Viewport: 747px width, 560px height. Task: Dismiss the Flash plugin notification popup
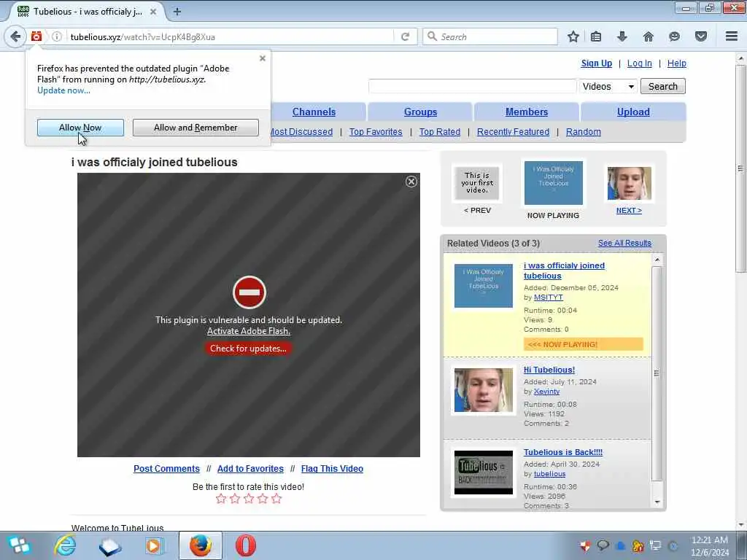click(263, 58)
